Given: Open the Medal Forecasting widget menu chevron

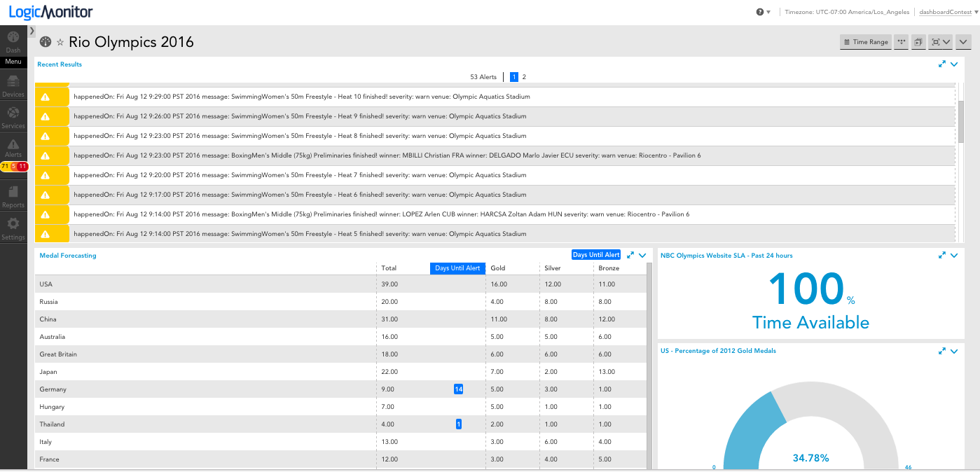Looking at the screenshot, I should click(642, 255).
